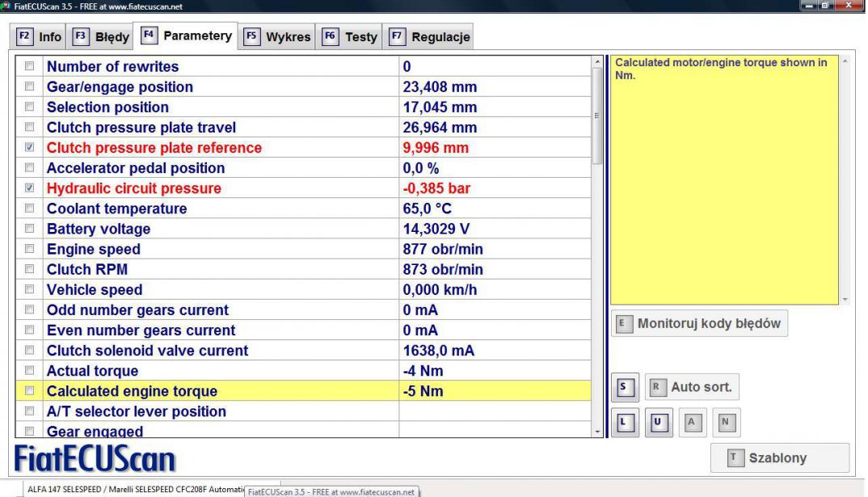Click the S icon button
The image size is (868, 497).
click(x=621, y=387)
